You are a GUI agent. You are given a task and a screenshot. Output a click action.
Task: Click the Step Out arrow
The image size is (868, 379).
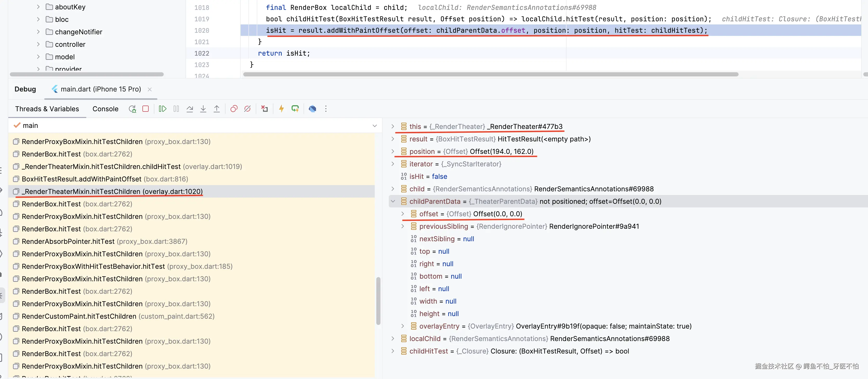tap(217, 109)
